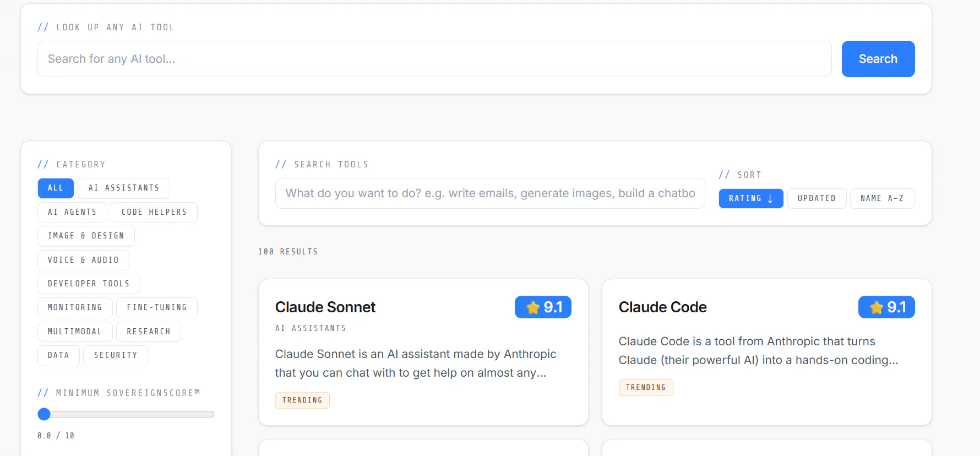
Task: Filter by AI Assistants category
Action: point(124,188)
